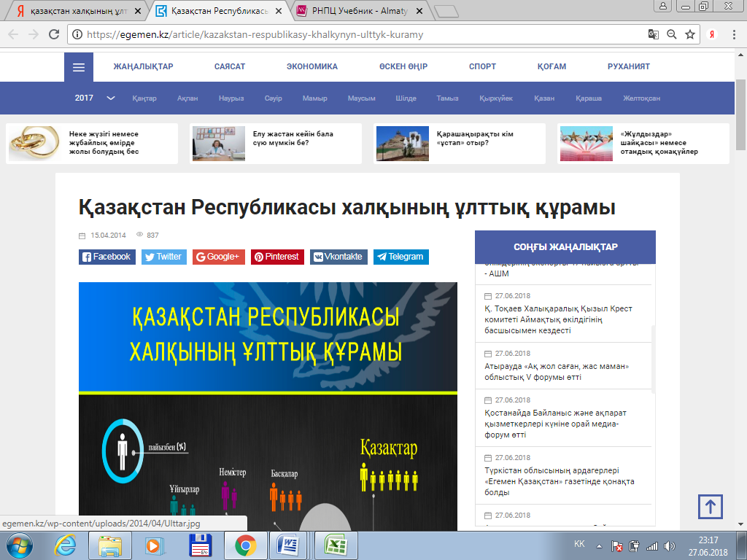
Task: Click the floppy disk taskbar icon
Action: tap(201, 545)
